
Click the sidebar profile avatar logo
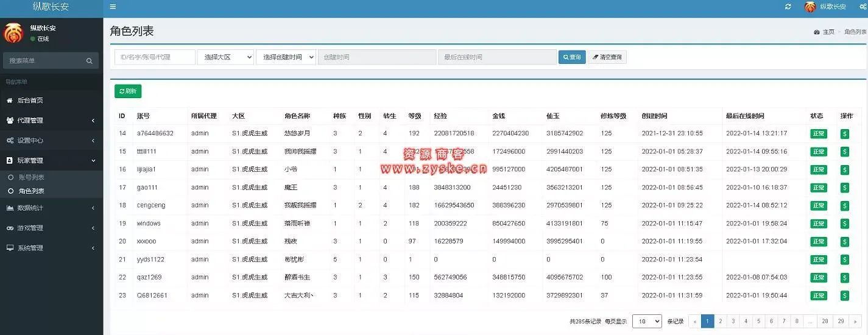(x=13, y=33)
